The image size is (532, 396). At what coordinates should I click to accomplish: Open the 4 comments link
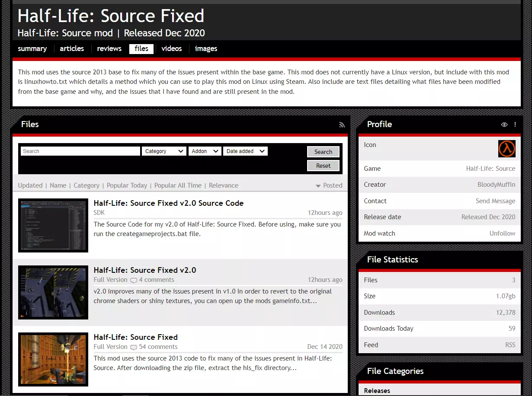pyautogui.click(x=157, y=280)
